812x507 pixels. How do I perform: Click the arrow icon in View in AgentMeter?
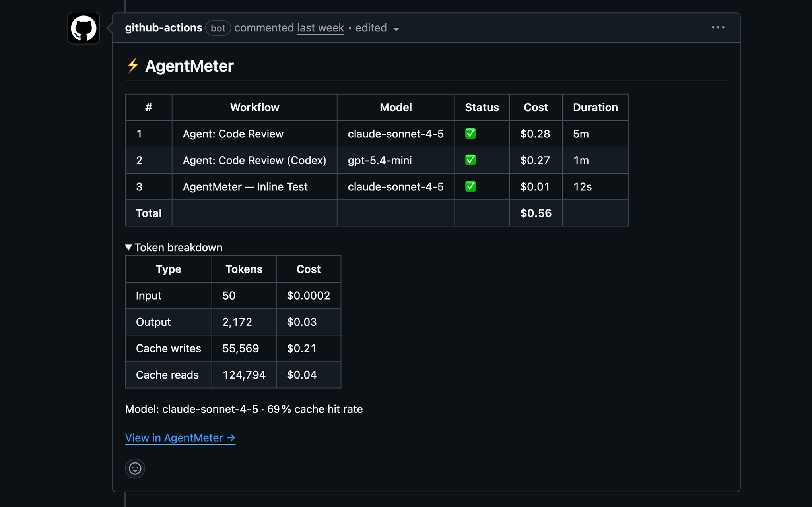pos(231,437)
